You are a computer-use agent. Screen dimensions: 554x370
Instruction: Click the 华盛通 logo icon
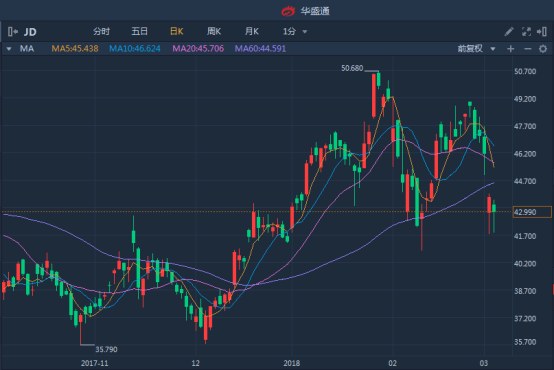pyautogui.click(x=288, y=11)
